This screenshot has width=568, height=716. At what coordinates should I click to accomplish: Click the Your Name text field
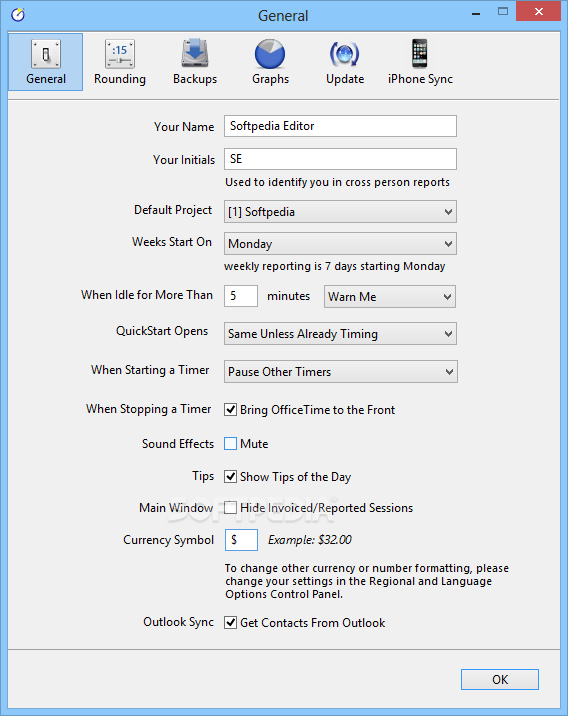(340, 126)
